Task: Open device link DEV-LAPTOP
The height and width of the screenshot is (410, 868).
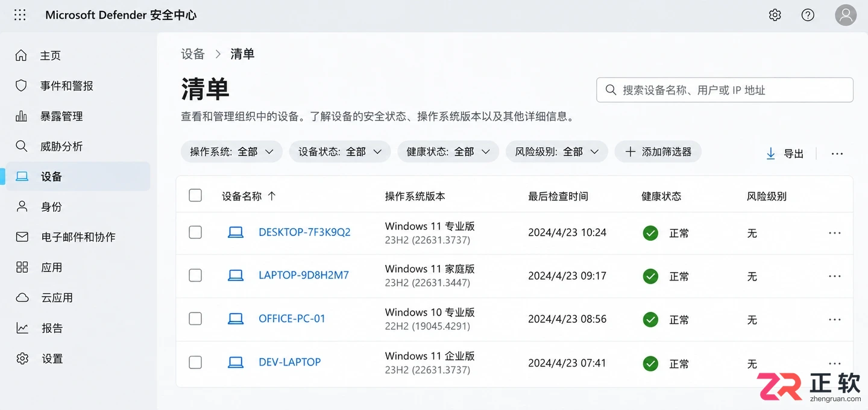Action: tap(289, 362)
